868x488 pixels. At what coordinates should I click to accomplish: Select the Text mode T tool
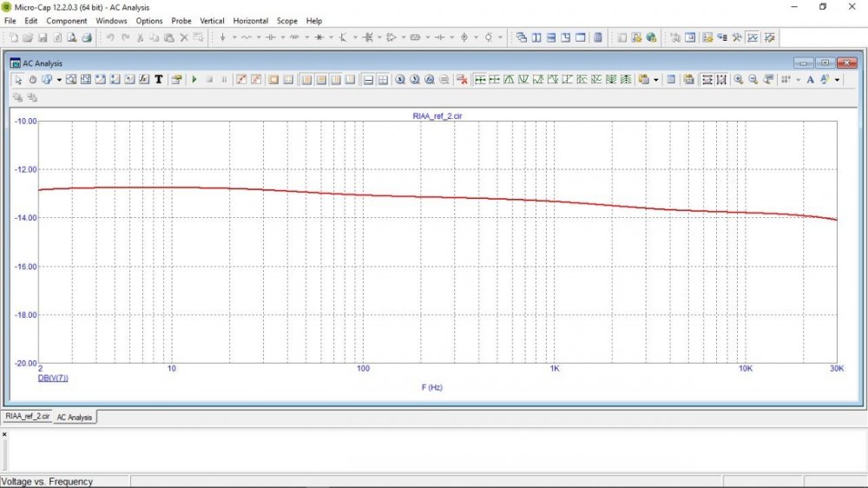158,79
